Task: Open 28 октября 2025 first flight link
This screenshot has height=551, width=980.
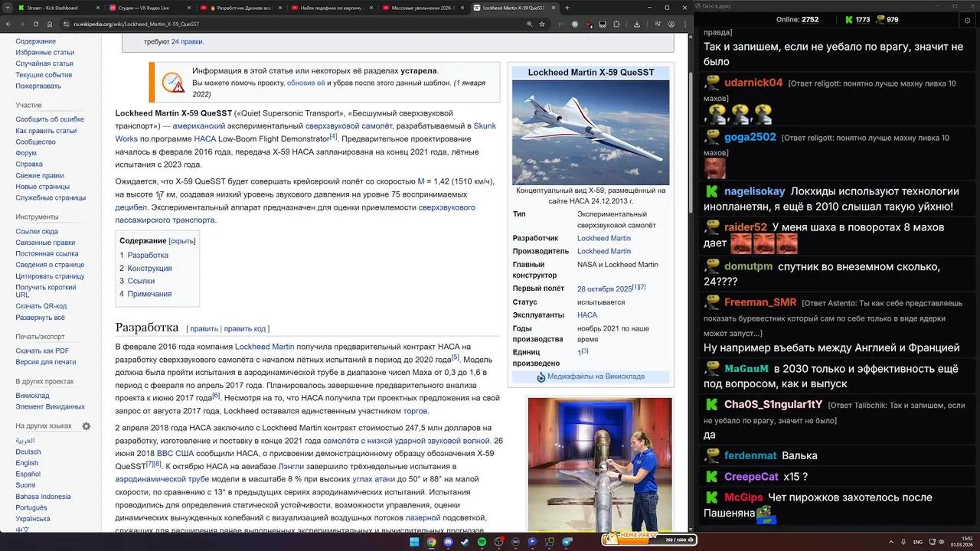Action: (604, 289)
